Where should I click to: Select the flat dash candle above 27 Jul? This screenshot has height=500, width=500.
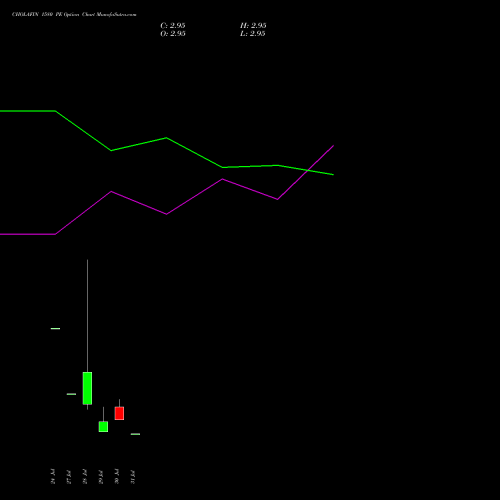coord(71,394)
